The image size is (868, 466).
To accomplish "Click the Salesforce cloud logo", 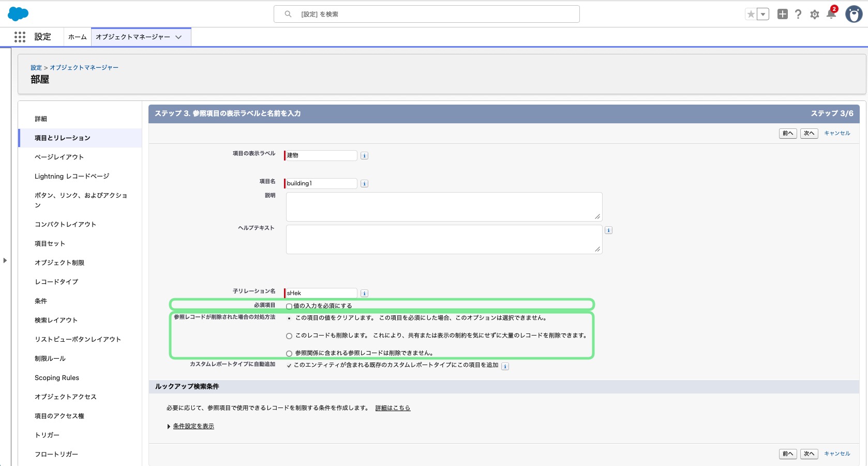I will click(x=18, y=14).
